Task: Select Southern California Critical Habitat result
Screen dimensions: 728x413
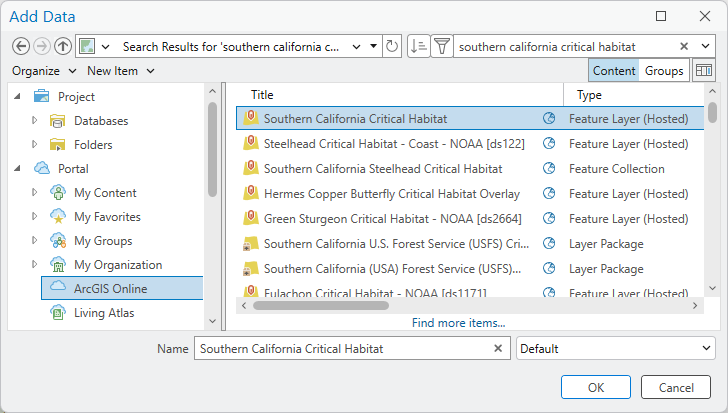Action: coord(470,118)
